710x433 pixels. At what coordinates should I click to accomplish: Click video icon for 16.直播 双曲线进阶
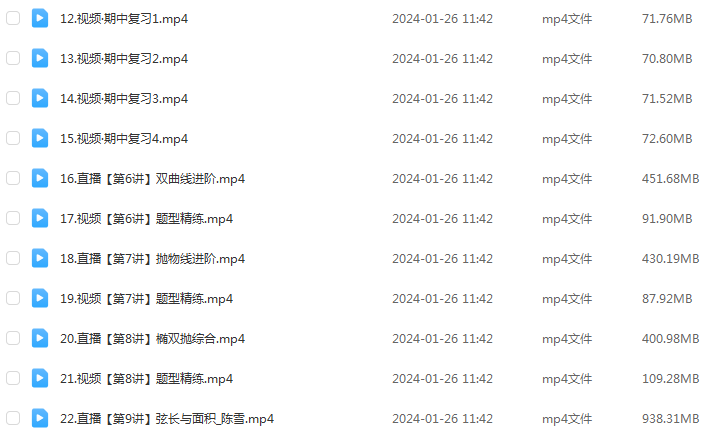click(x=40, y=178)
